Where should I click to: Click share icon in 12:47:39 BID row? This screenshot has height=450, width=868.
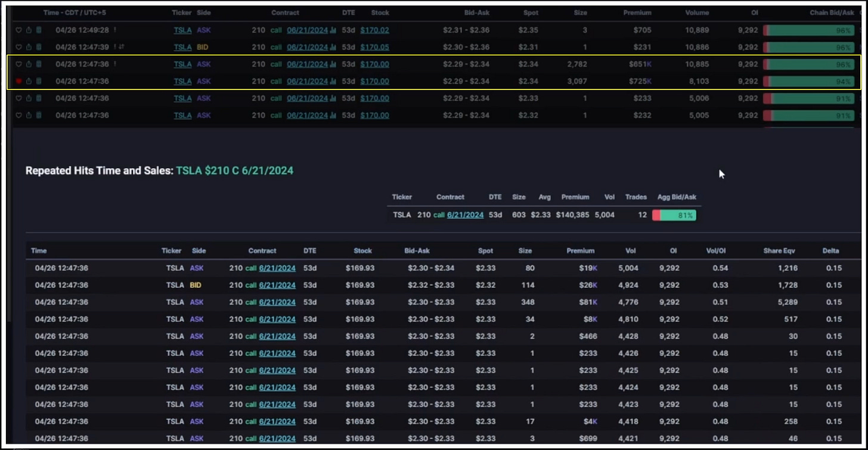29,47
